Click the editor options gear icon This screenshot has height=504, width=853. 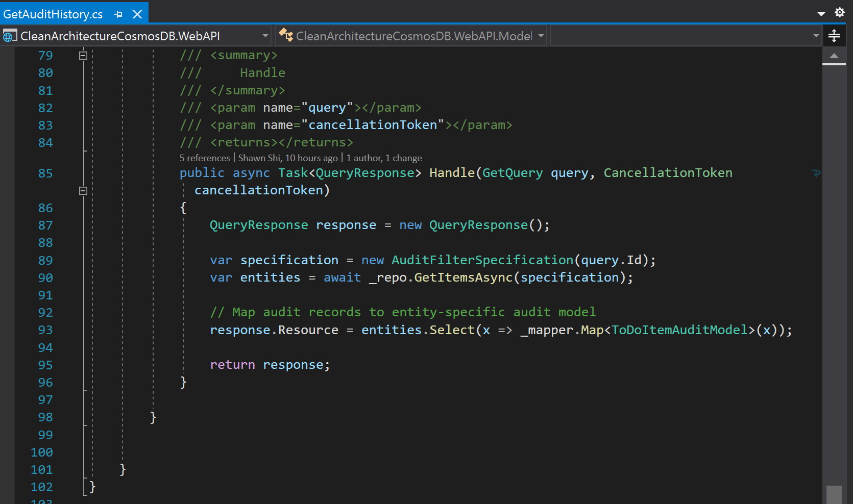click(x=840, y=12)
